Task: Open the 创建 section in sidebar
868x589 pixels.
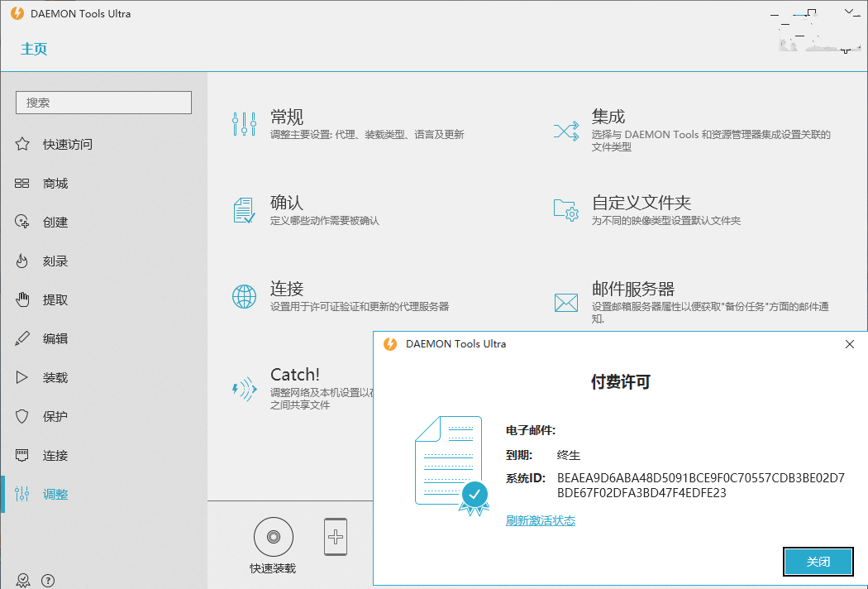Action: coord(55,223)
